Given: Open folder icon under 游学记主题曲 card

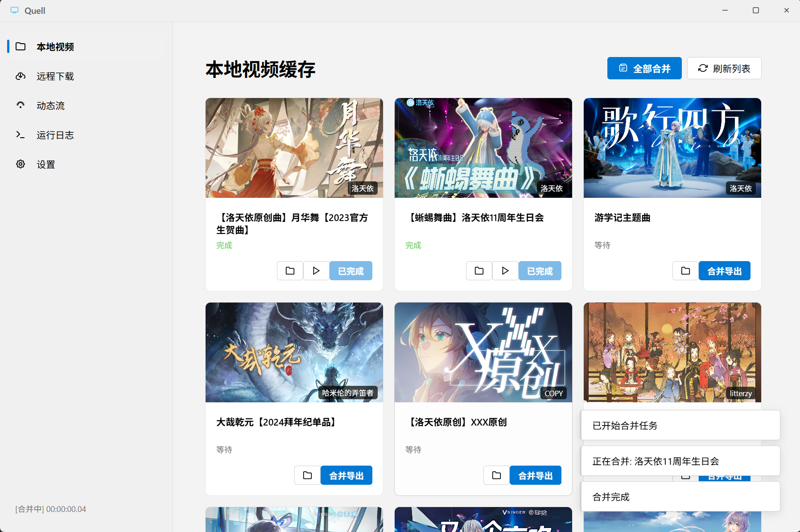Looking at the screenshot, I should pyautogui.click(x=685, y=270).
